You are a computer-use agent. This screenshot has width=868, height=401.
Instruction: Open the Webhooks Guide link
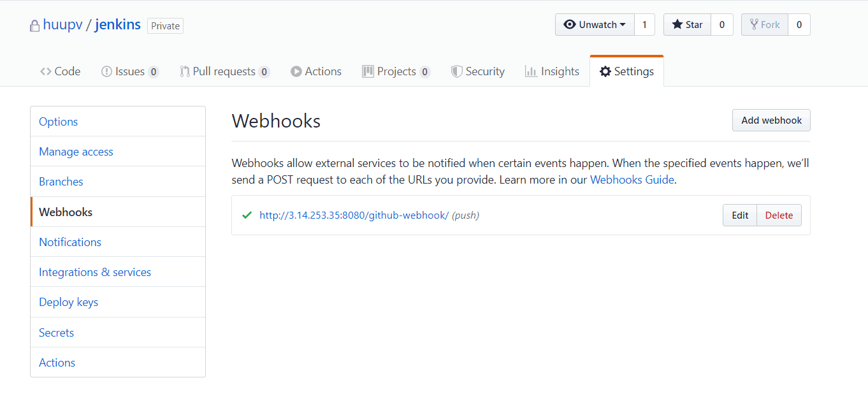[632, 179]
